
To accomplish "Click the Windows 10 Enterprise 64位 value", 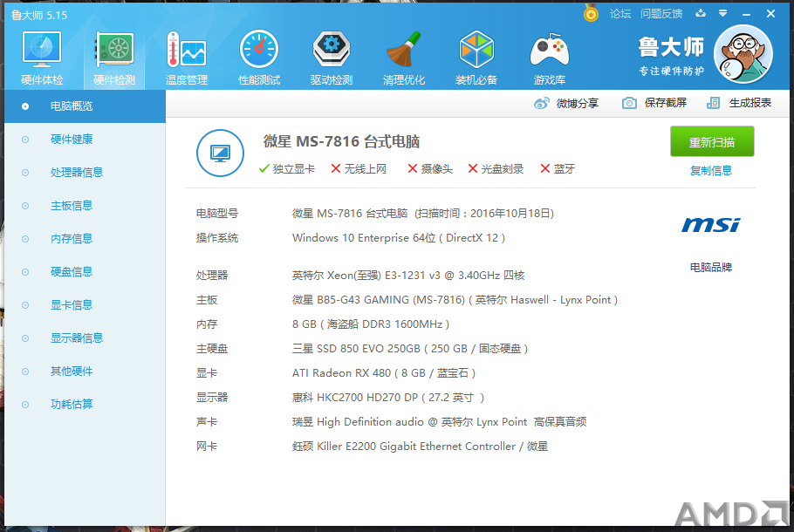I will coord(399,238).
